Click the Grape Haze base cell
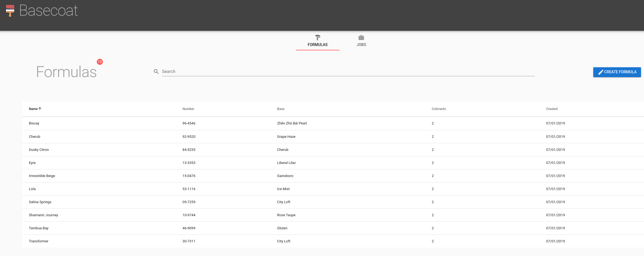644x256 pixels. pos(286,137)
